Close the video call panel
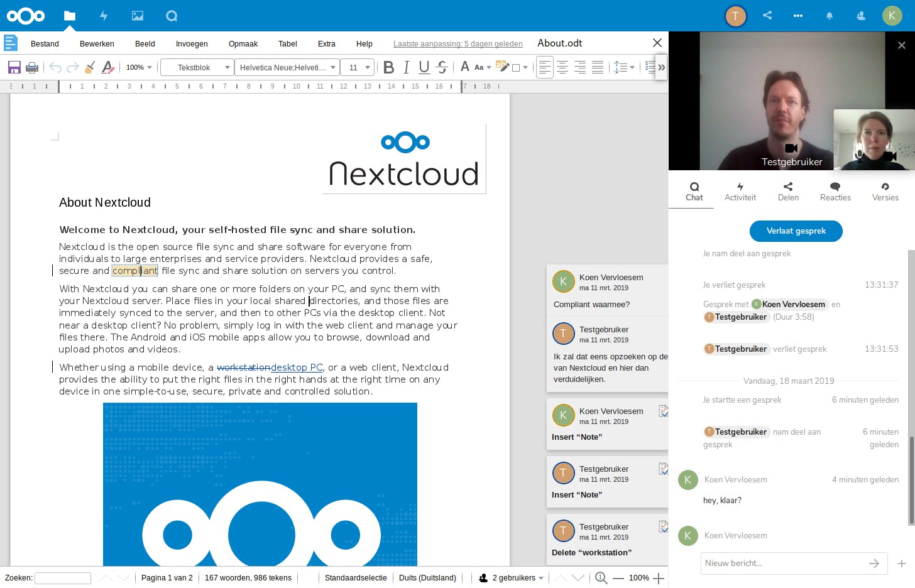This screenshot has height=588, width=915. click(x=902, y=45)
